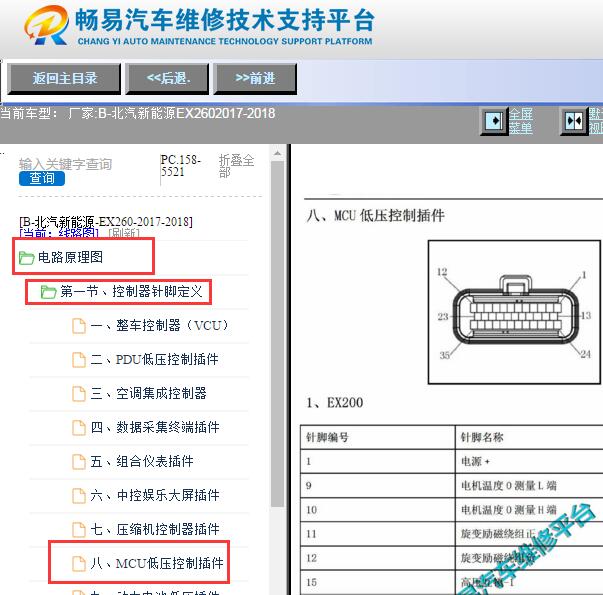Screen dimensions: 603x595
Task: Open the 全屏菜单 text link
Action: [x=521, y=121]
